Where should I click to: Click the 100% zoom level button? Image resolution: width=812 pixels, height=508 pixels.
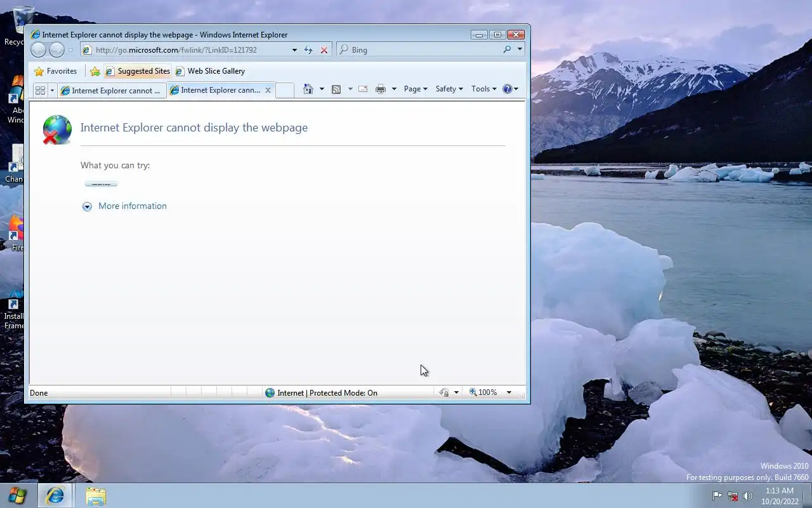click(483, 392)
